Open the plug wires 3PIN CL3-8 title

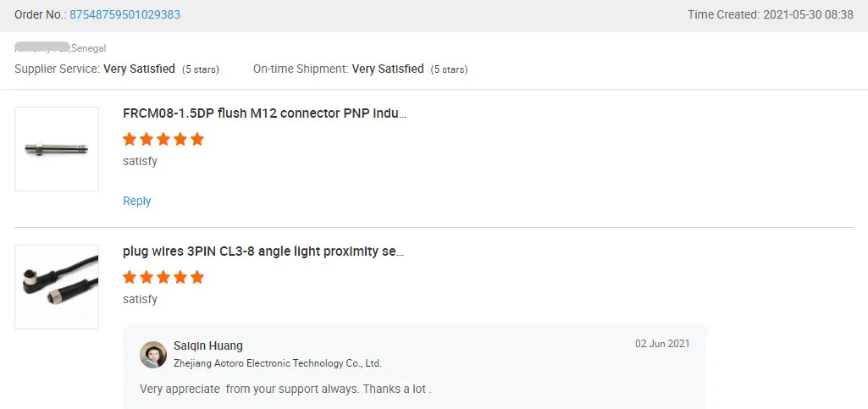tap(263, 251)
